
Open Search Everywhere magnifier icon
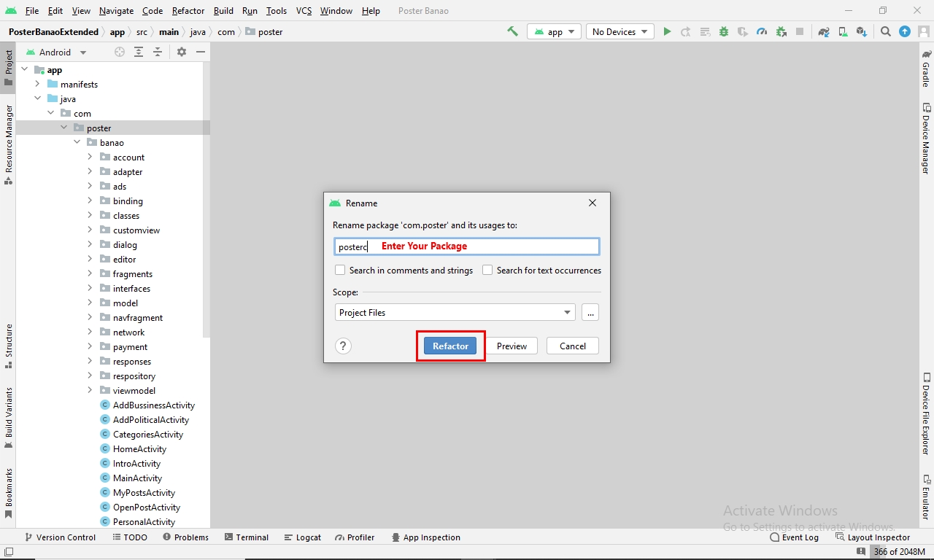point(885,31)
